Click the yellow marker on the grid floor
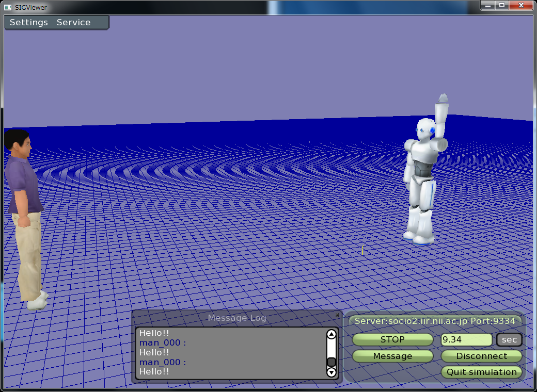 coord(362,251)
